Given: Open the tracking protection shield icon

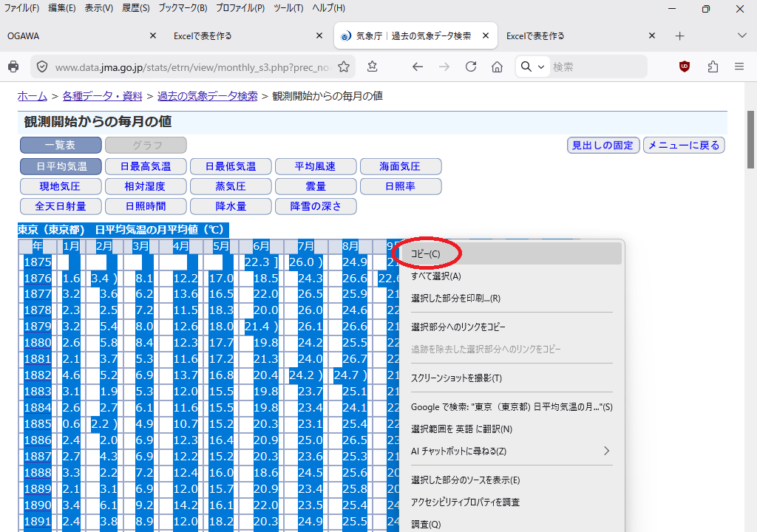Looking at the screenshot, I should (x=42, y=66).
